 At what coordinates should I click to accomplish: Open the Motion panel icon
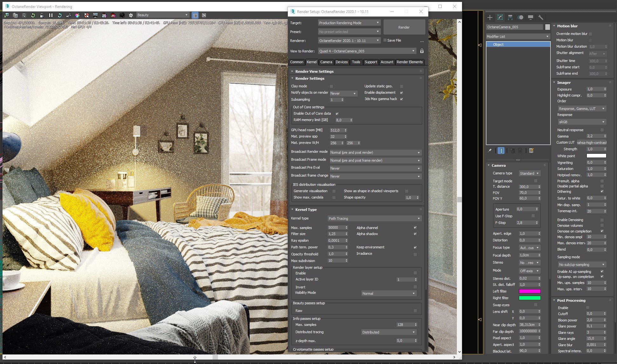point(520,17)
